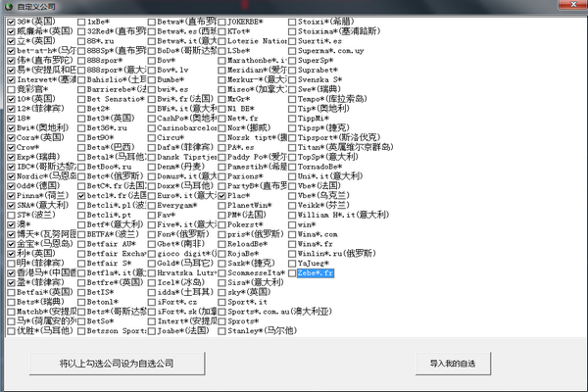Viewport: 588px width, 392px height.
Task: Uncheck the 香港马* checkbox
Action: point(11,273)
